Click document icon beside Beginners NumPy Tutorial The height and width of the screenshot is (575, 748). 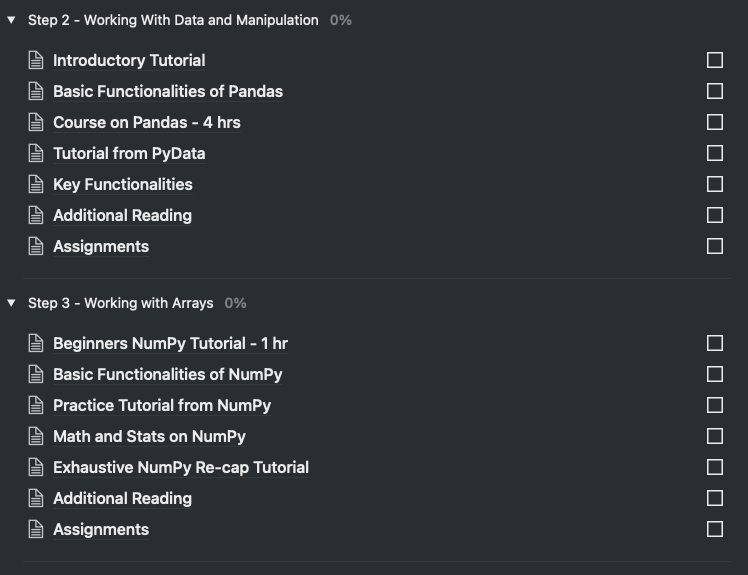pyautogui.click(x=36, y=344)
